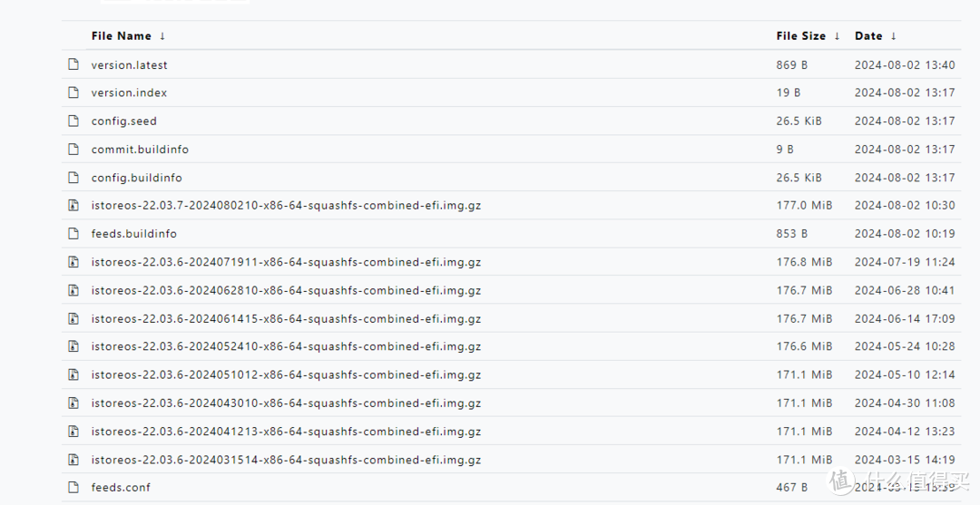Select the date 2024-03-15 14:19
Viewport: 980px width, 505px height.
tap(905, 460)
